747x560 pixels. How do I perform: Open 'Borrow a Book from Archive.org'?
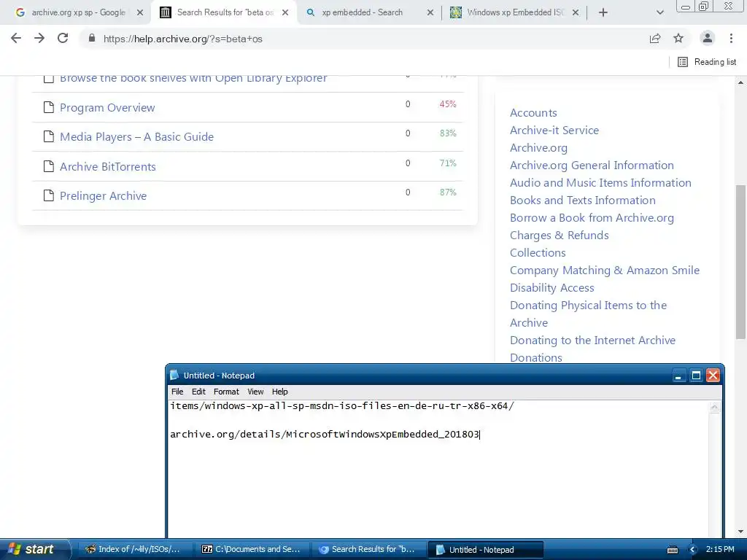coord(592,217)
